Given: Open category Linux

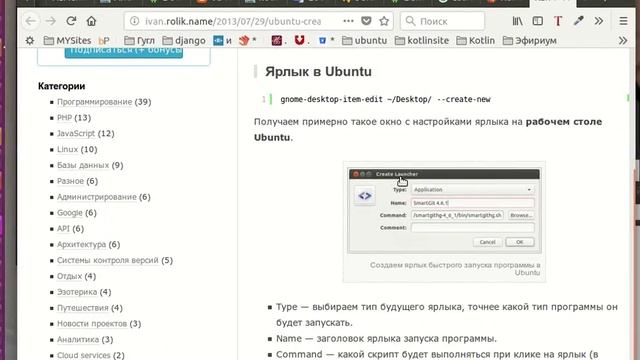Looking at the screenshot, I should [67, 149].
